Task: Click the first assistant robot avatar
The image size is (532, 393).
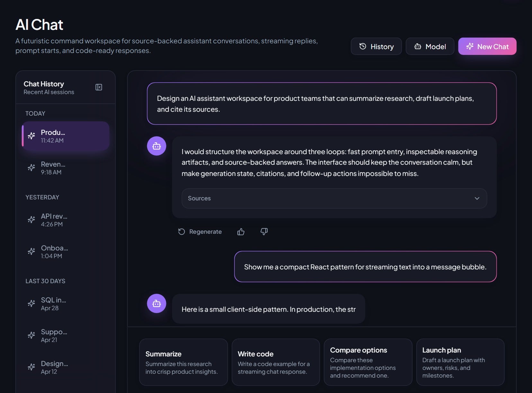Action: (156, 146)
